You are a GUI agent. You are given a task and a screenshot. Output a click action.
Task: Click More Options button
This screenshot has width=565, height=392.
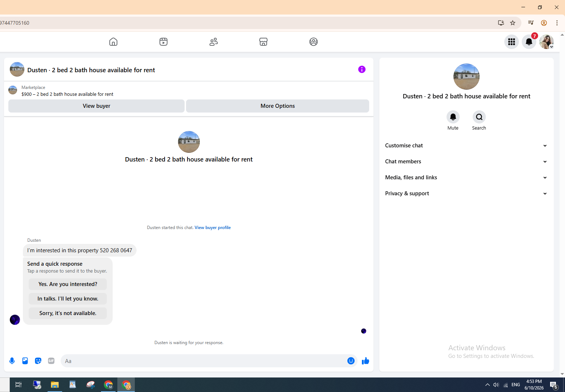click(278, 106)
